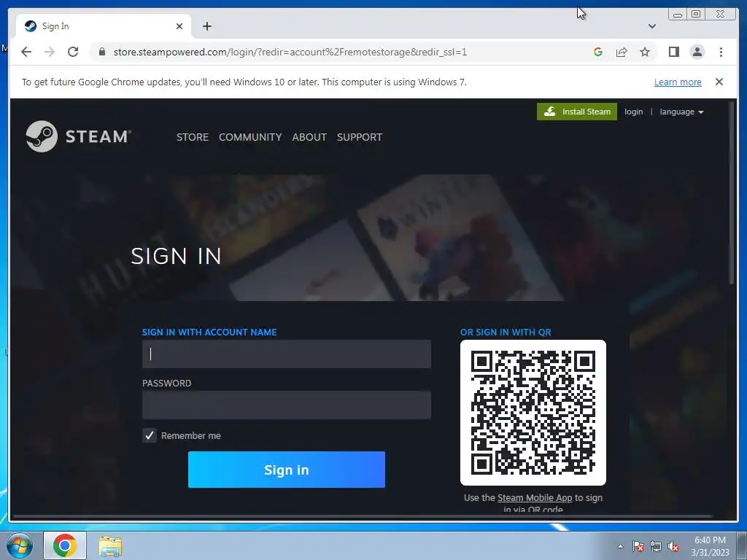
Task: Open the tab search chevron
Action: 651,26
